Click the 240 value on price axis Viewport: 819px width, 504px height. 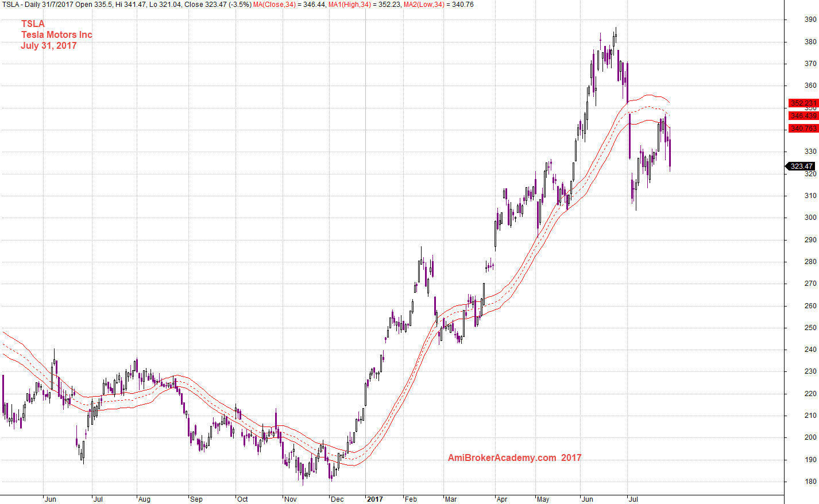pos(810,350)
